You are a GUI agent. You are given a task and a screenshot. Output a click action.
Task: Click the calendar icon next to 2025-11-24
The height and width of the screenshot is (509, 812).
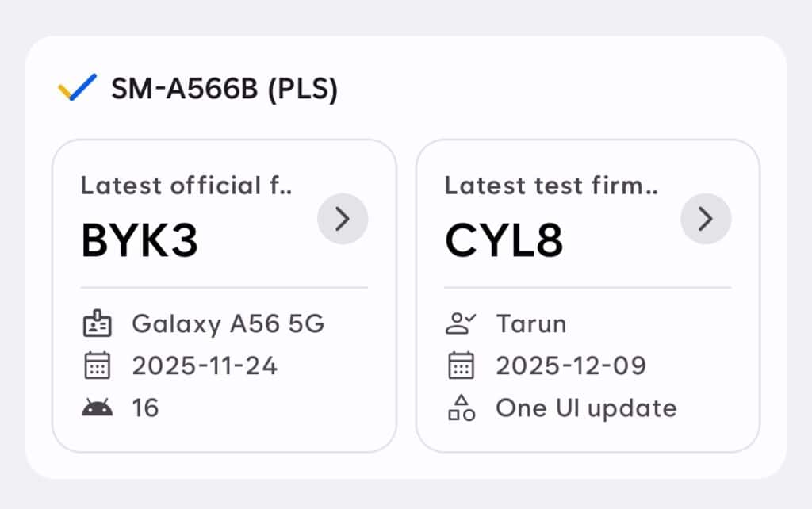[97, 365]
